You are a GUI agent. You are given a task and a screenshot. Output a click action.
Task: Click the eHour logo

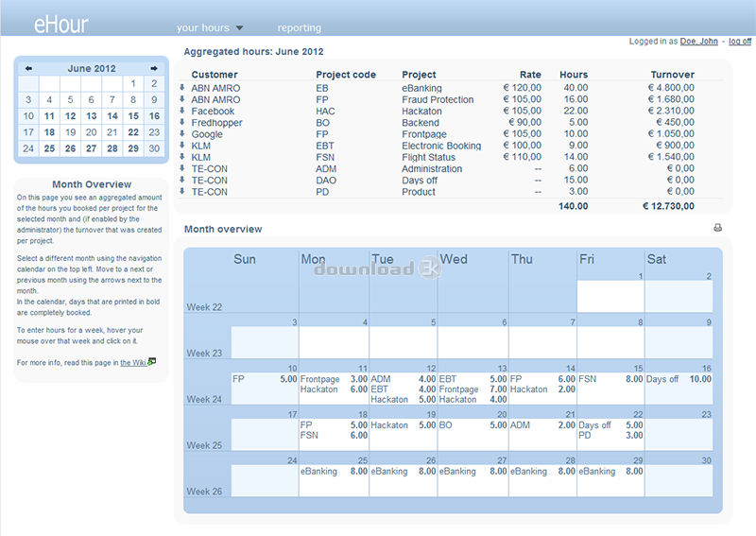[x=60, y=25]
